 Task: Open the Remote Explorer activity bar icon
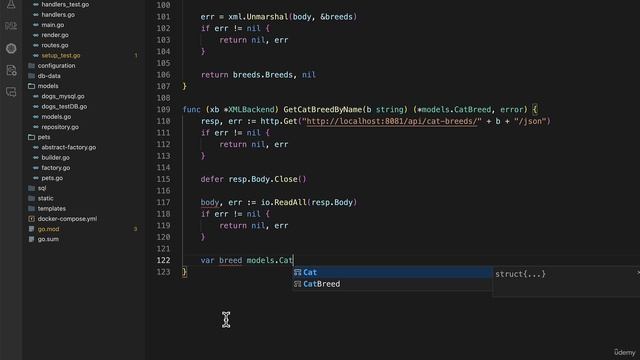click(x=11, y=26)
